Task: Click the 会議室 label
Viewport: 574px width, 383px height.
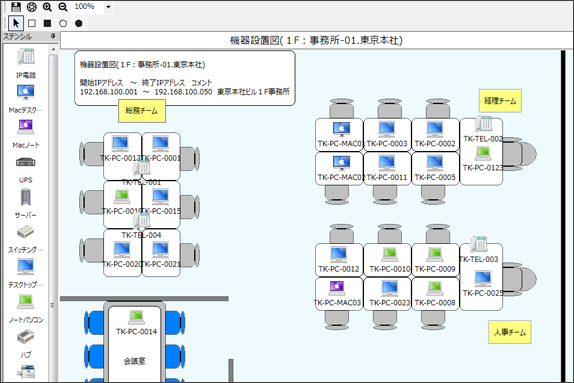Action: [134, 361]
